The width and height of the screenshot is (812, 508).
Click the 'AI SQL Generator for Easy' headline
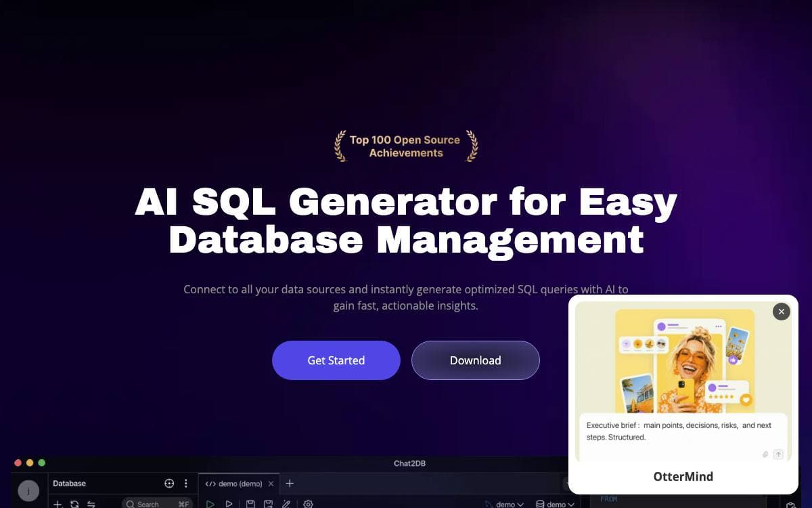coord(406,202)
